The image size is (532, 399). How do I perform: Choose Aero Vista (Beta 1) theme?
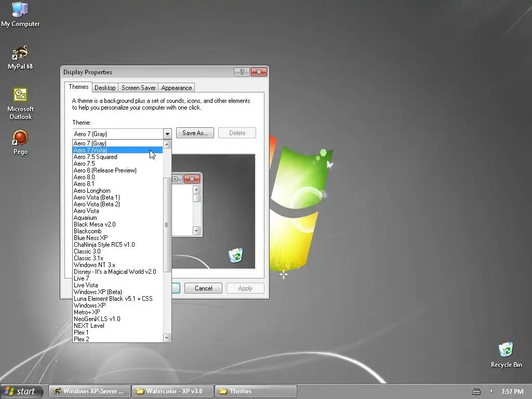(x=118, y=197)
